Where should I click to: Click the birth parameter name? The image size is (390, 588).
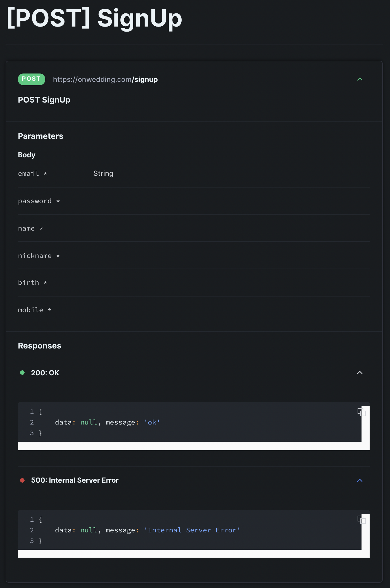pyautogui.click(x=28, y=283)
